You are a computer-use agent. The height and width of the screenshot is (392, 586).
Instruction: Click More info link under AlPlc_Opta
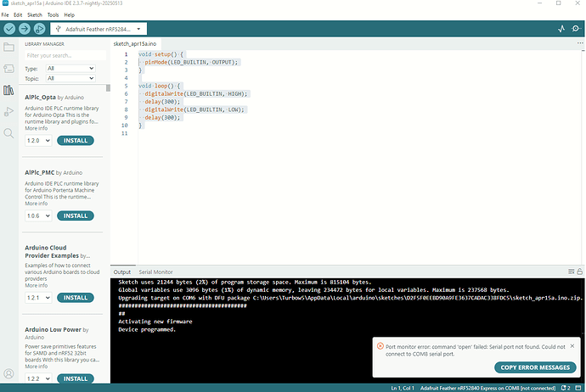tap(37, 128)
